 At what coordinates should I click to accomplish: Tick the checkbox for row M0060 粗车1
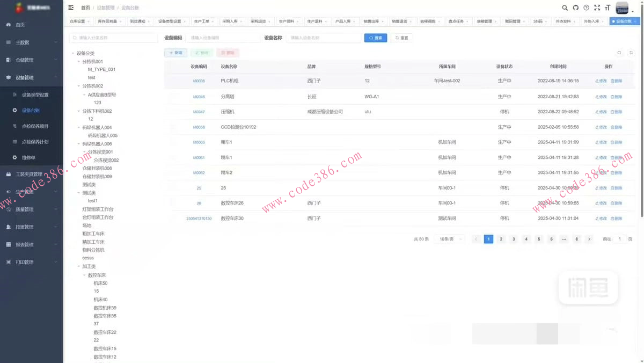pos(173,142)
